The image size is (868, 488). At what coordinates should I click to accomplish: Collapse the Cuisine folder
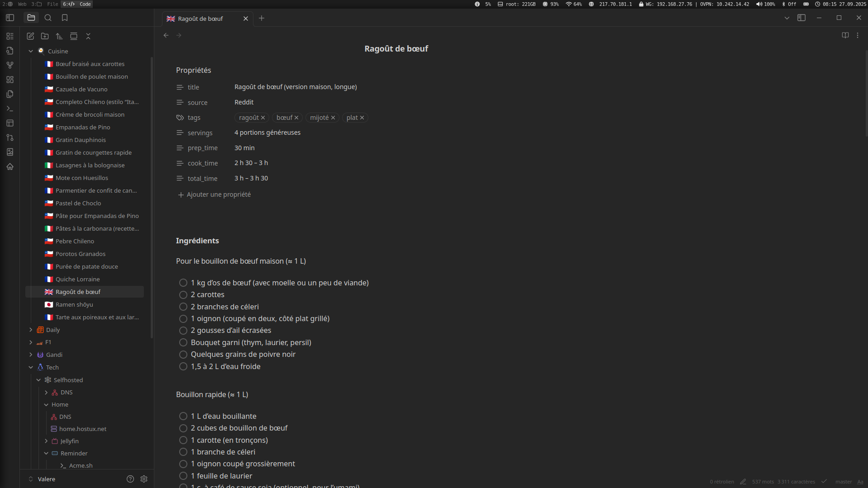31,51
